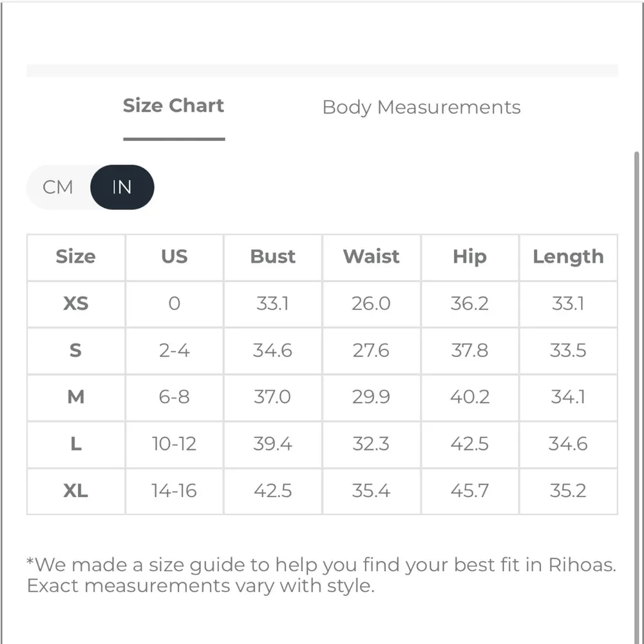Click the Size column header

point(75,256)
